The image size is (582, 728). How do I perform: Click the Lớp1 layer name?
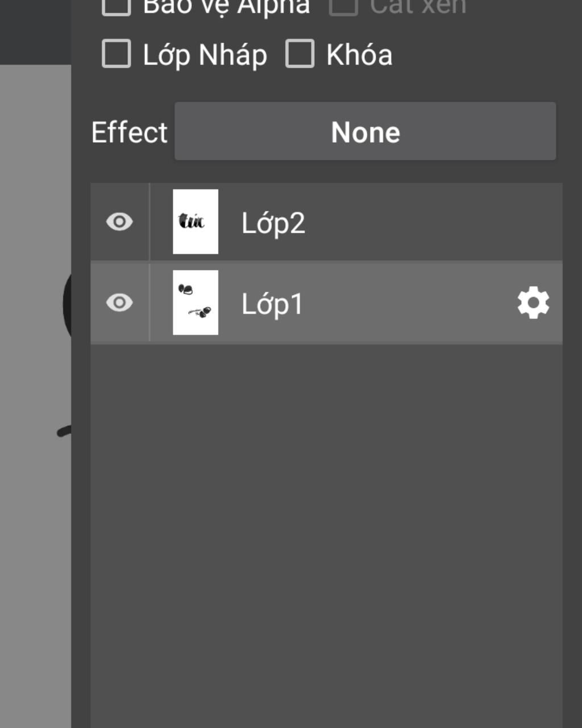pos(272,304)
